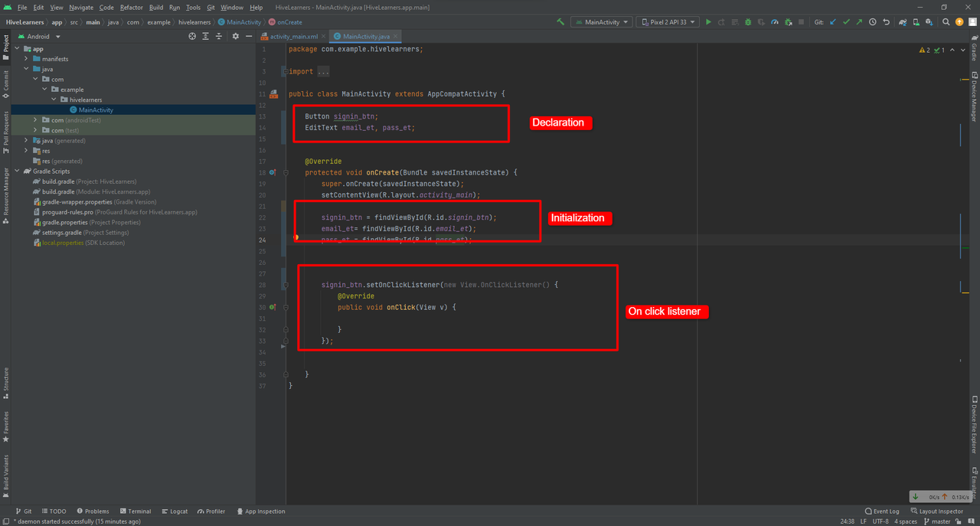Open the Problems tool window
Screen dimensions: 980x526
[x=93, y=511]
